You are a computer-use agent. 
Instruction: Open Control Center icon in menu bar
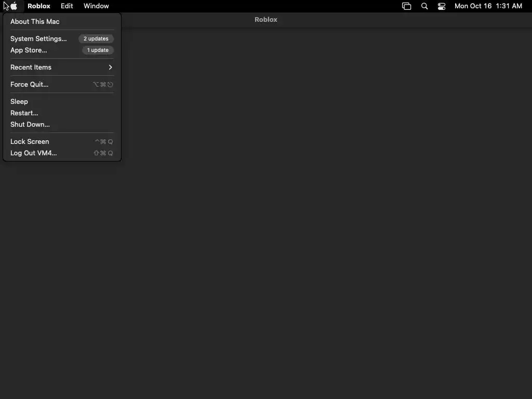coord(442,6)
